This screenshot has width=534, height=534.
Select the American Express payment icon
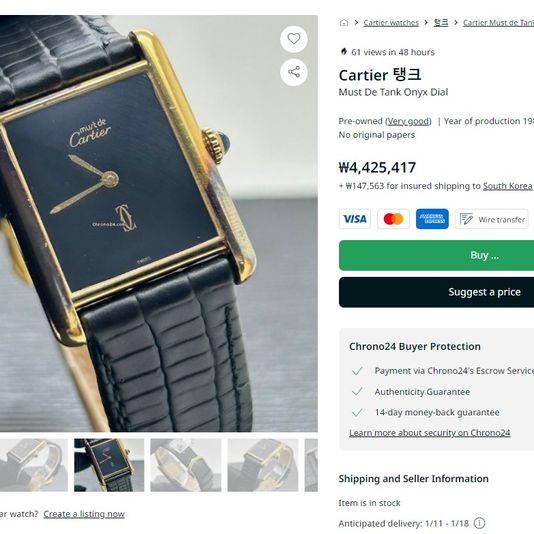pyautogui.click(x=432, y=219)
